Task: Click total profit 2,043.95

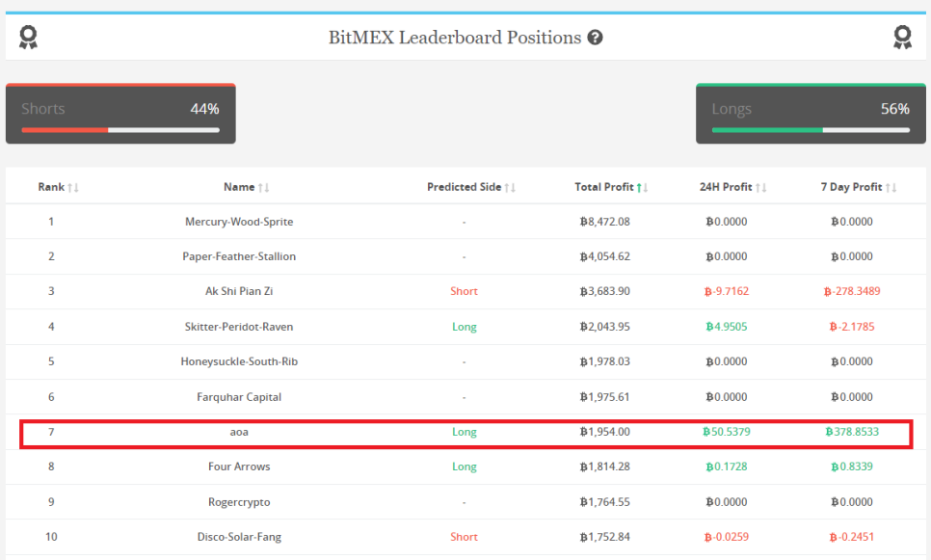Action: (x=604, y=327)
